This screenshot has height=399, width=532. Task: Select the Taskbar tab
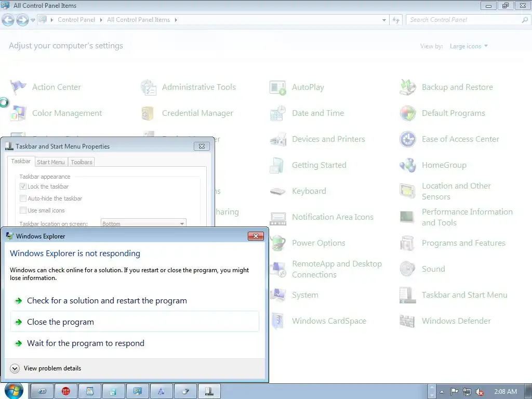click(x=21, y=161)
